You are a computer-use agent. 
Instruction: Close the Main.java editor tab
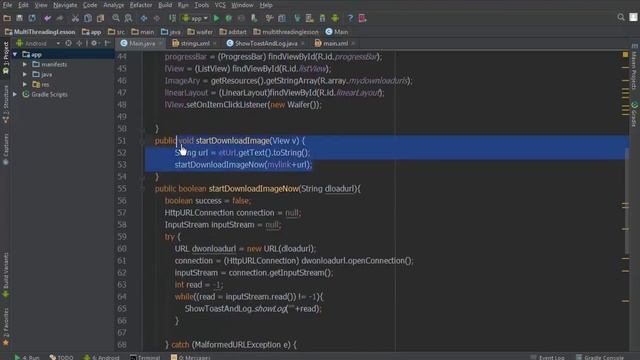pos(161,43)
